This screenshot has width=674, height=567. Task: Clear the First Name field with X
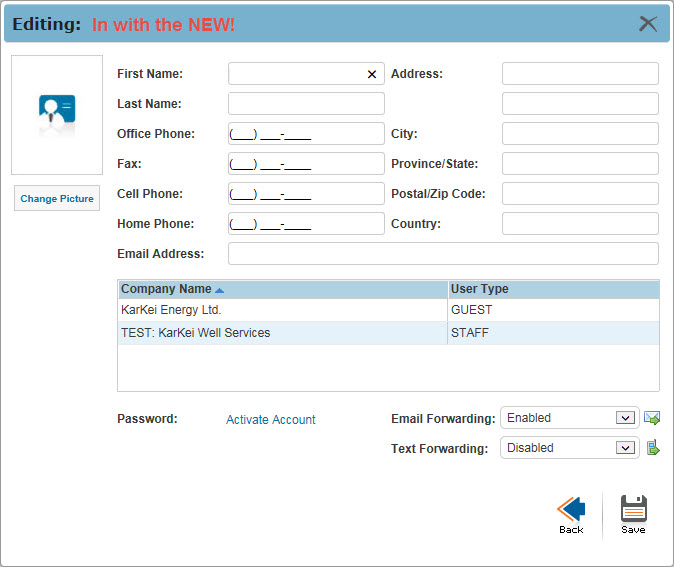pyautogui.click(x=372, y=74)
